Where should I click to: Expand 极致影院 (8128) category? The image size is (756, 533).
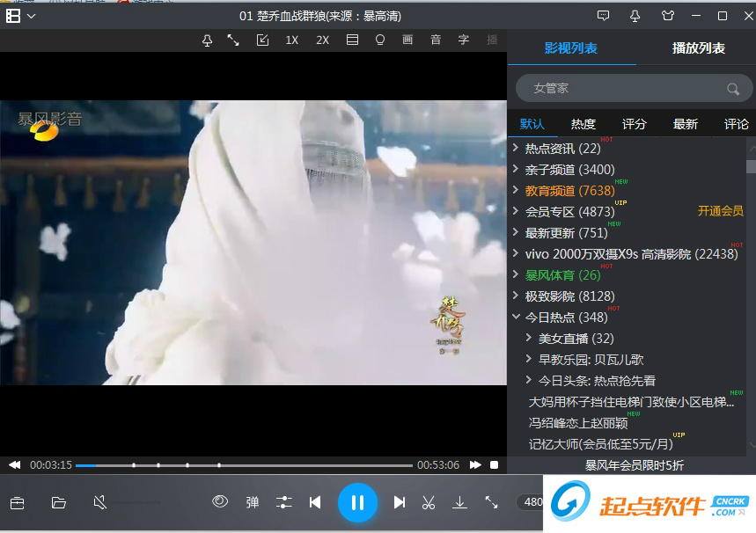(x=516, y=296)
